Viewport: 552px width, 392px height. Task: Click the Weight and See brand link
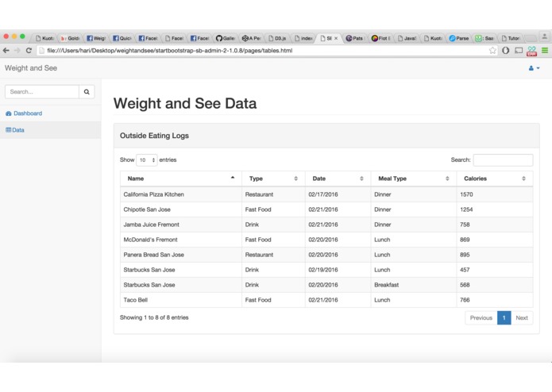click(x=31, y=68)
